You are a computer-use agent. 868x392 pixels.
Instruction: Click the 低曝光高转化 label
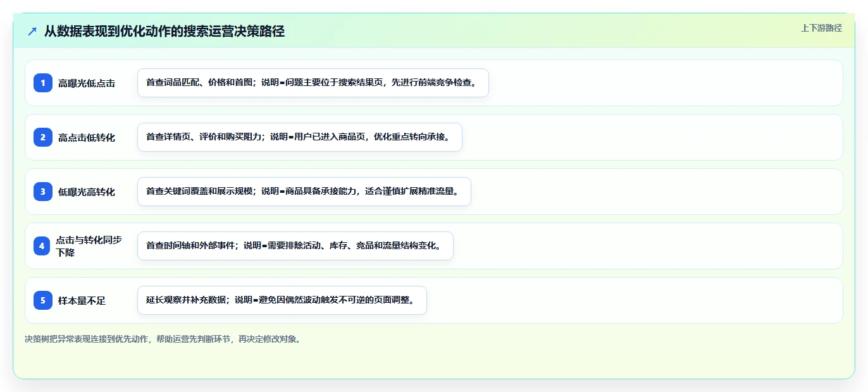(87, 192)
